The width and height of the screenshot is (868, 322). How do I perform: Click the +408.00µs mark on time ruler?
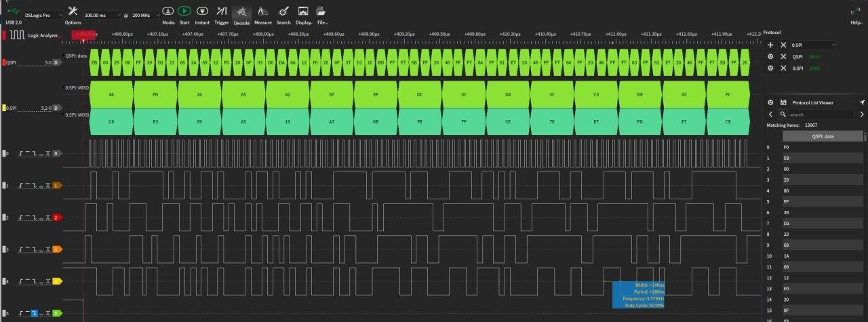(262, 33)
